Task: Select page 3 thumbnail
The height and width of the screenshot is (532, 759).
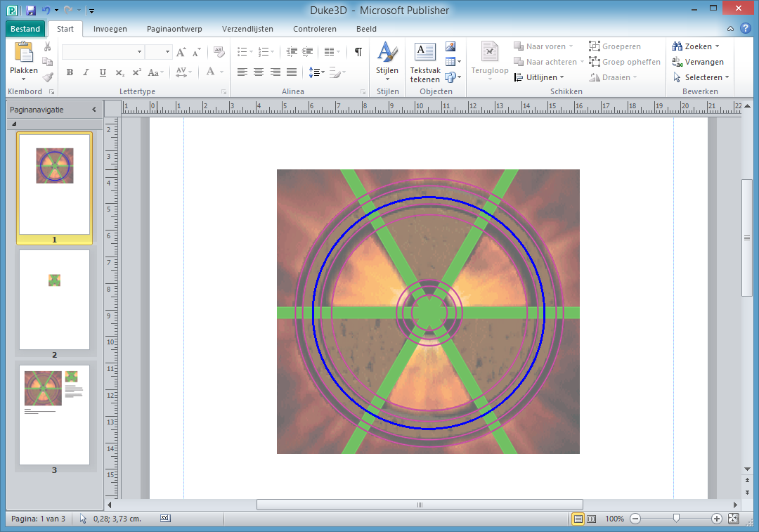Action: tap(54, 415)
